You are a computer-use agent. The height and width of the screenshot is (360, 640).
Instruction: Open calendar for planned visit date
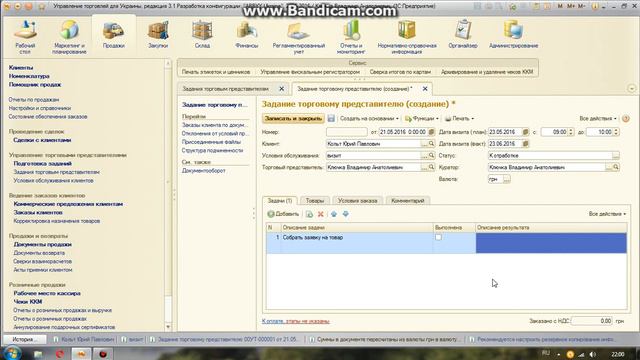coord(526,132)
